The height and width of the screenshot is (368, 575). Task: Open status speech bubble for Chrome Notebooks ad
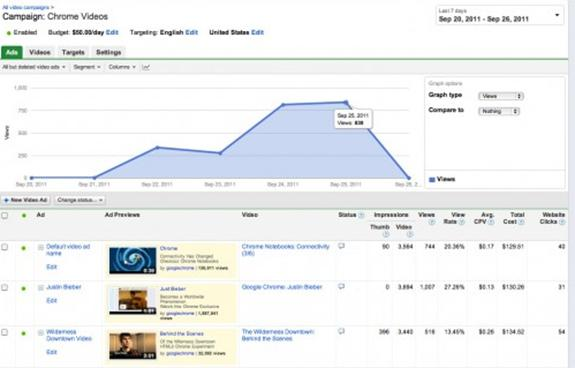pos(341,246)
